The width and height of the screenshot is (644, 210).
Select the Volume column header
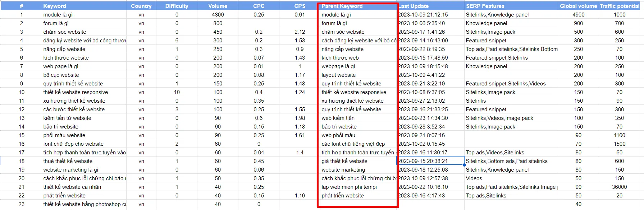point(218,6)
